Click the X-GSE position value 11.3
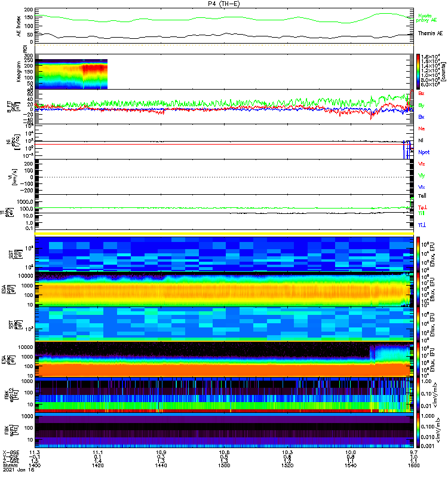Image resolution: width=448 pixels, height=478 pixels. [35, 452]
